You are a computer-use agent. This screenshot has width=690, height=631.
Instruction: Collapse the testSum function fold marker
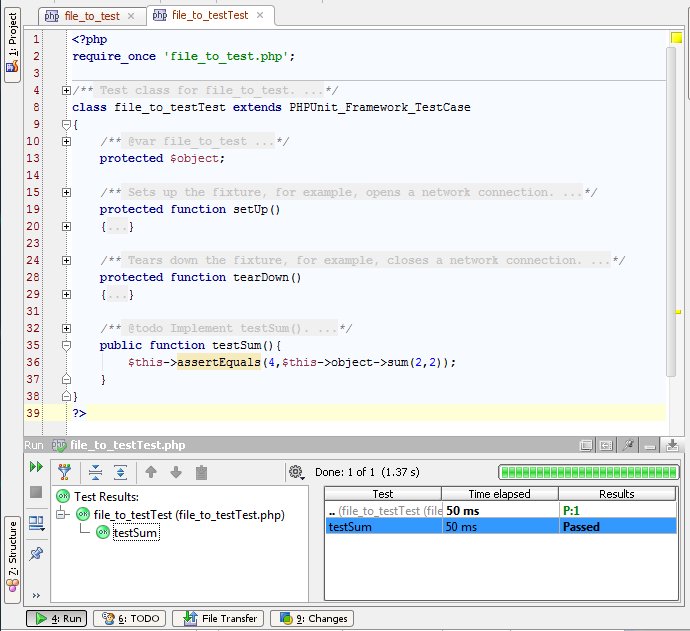coord(66,345)
